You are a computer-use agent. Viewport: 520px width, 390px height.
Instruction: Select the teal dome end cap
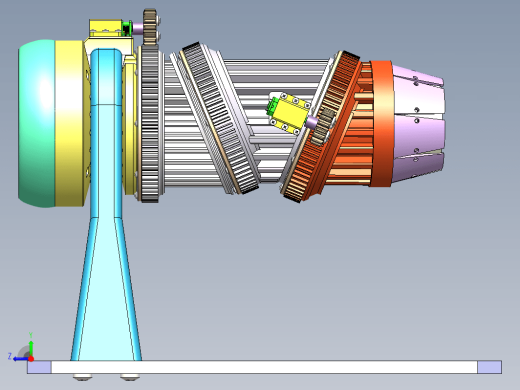click(36, 123)
